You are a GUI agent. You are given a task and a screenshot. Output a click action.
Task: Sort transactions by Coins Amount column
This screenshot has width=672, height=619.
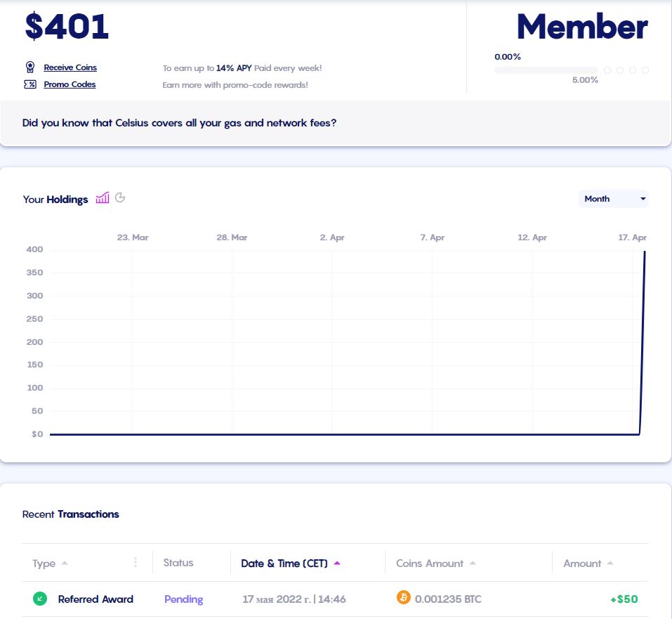(430, 563)
